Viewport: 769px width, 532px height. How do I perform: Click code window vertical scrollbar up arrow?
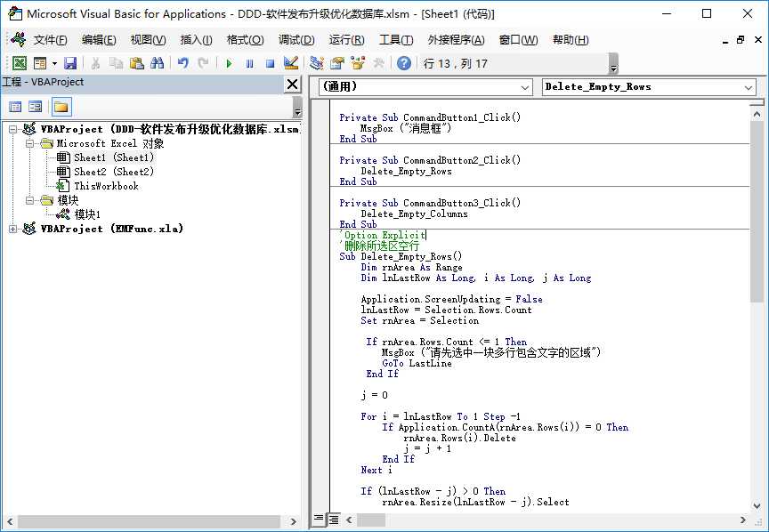(757, 114)
